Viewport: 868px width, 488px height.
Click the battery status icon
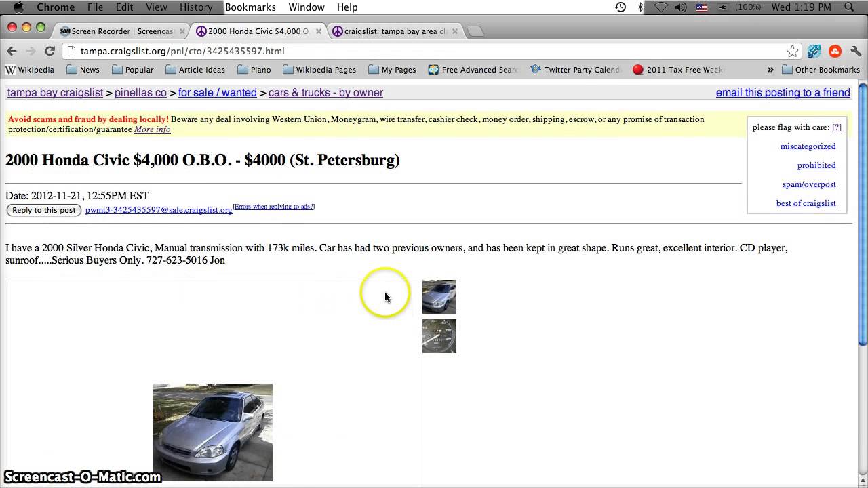coord(724,7)
